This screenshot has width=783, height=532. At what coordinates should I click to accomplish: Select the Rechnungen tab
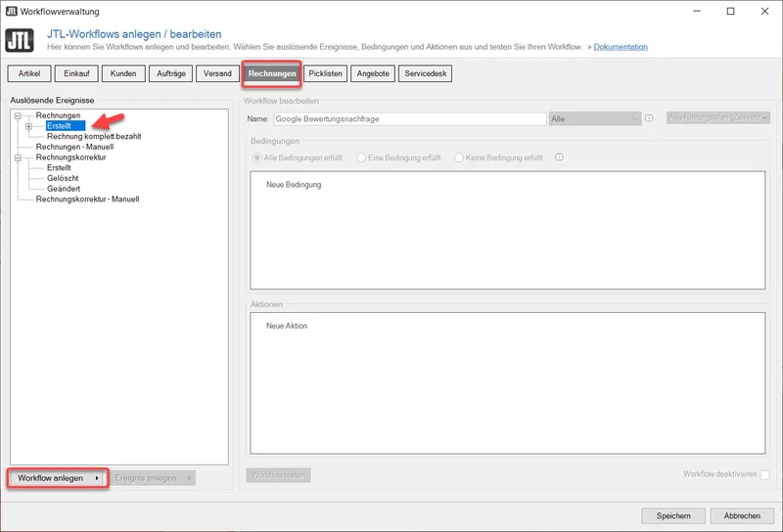click(272, 74)
